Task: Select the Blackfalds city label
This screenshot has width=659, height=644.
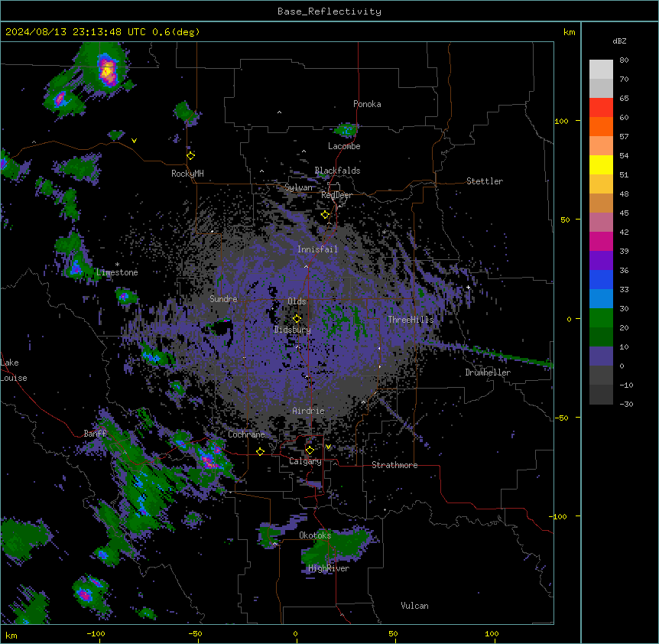Action: [x=337, y=171]
